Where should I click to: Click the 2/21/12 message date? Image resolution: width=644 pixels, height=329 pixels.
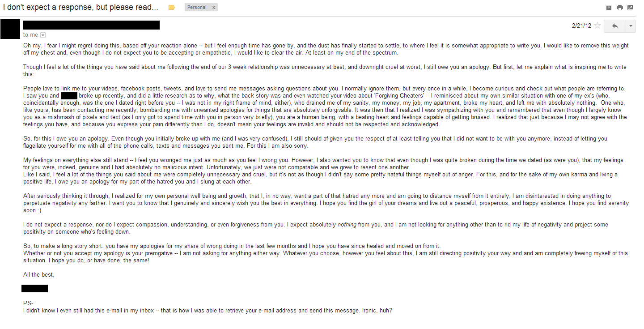click(x=581, y=26)
